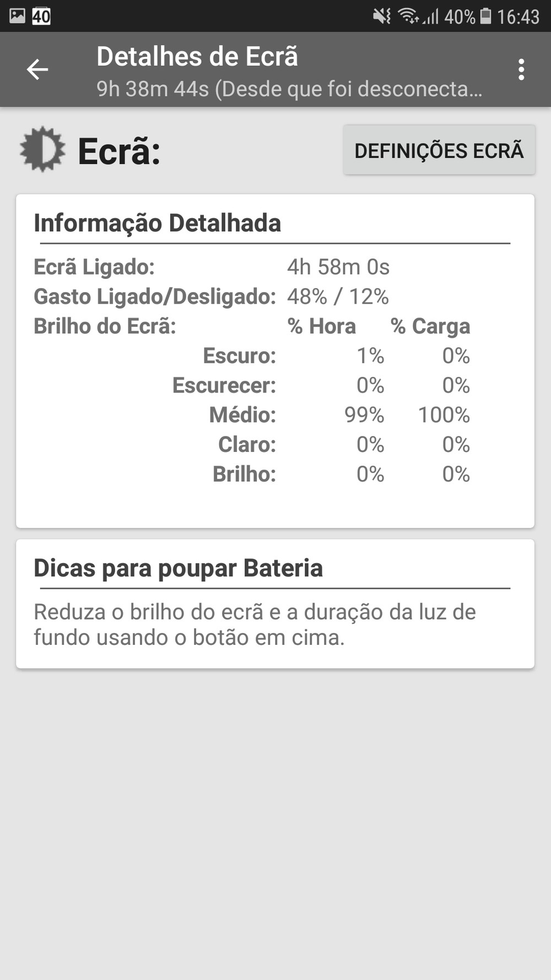Tap the "40" battery notification icon
This screenshot has width=551, height=980.
(41, 17)
